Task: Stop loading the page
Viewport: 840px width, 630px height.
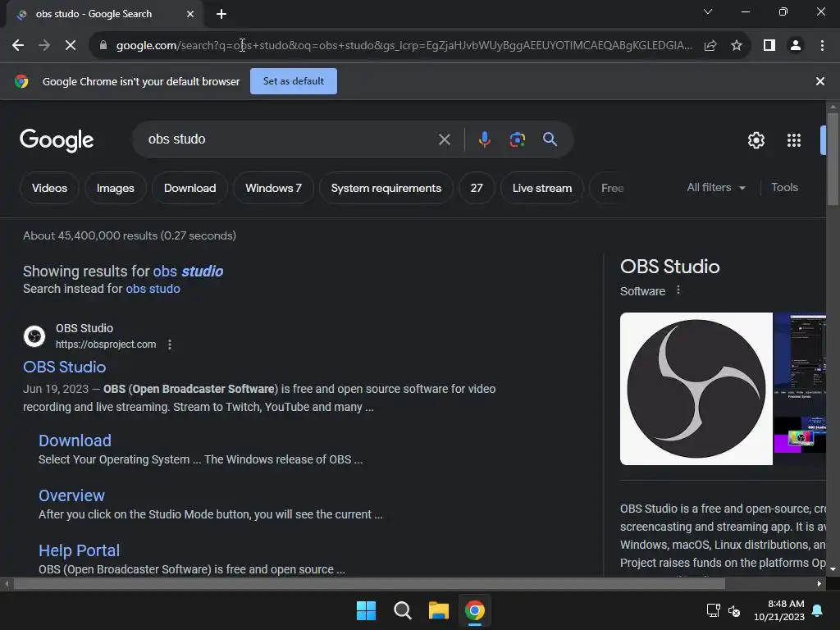Action: [71, 46]
